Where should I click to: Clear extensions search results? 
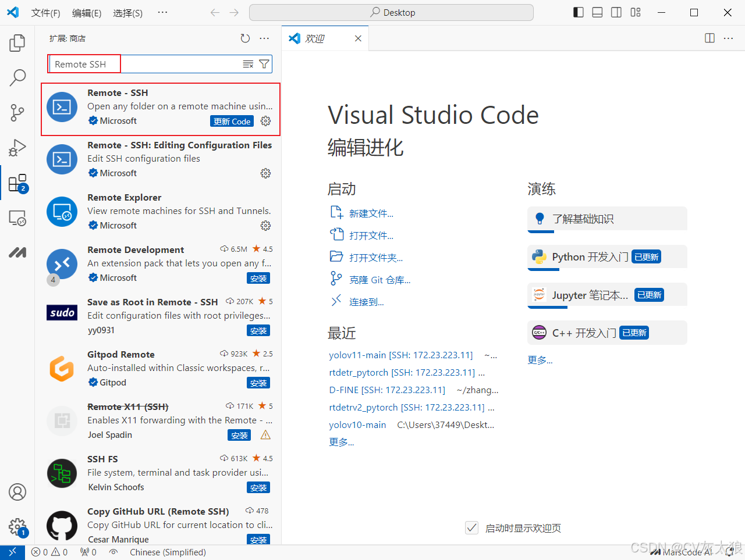[248, 64]
